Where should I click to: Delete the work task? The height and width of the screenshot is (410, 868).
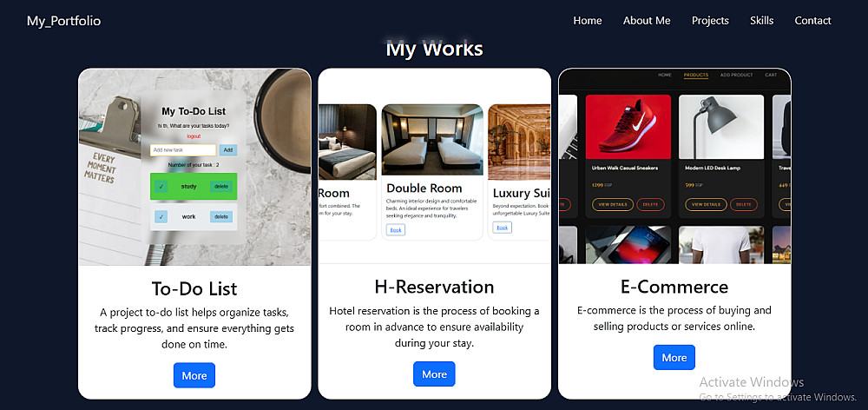[220, 216]
